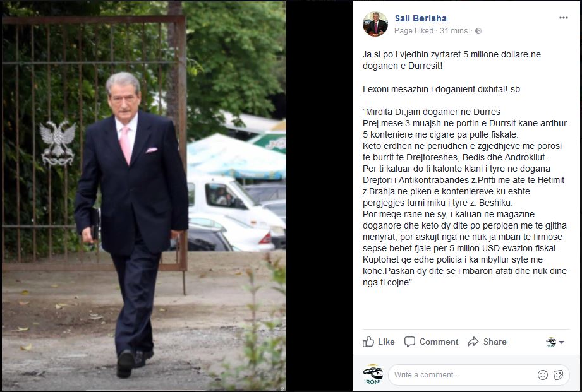Image resolution: width=582 pixels, height=392 pixels.
Task: Open Sali Berisha's profile picture
Action: [375, 24]
